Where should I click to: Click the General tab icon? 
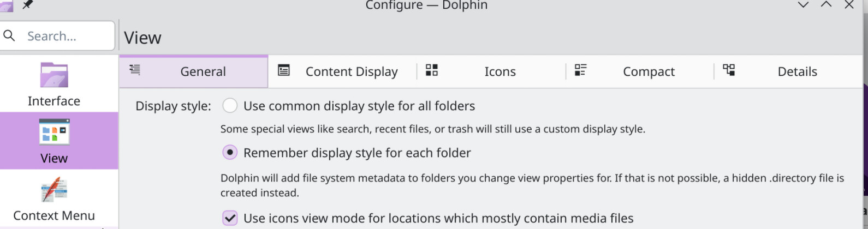135,70
